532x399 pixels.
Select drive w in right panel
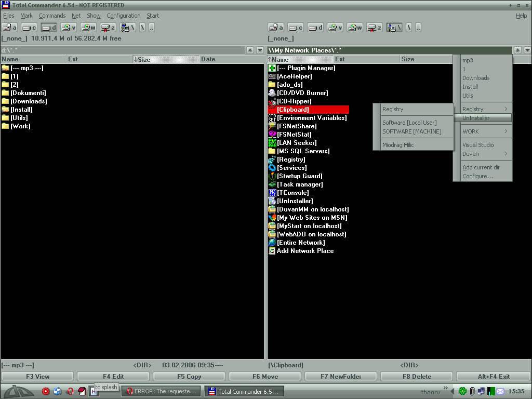click(x=354, y=28)
